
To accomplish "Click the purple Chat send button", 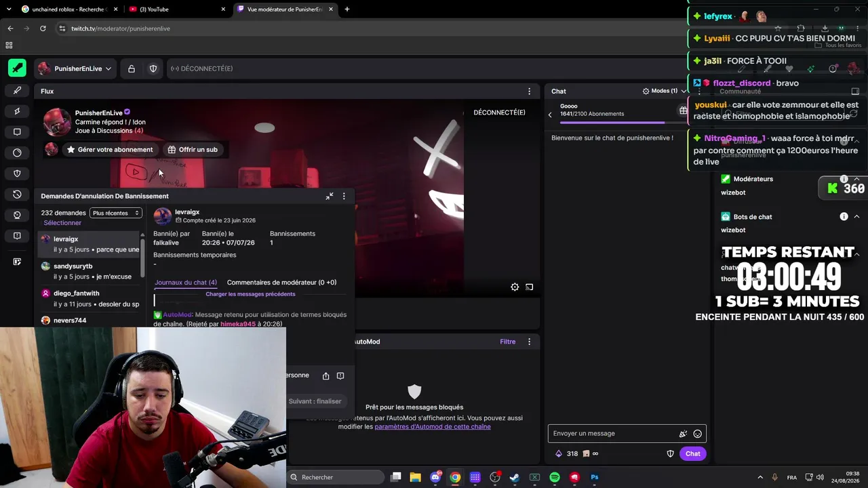I will [692, 454].
